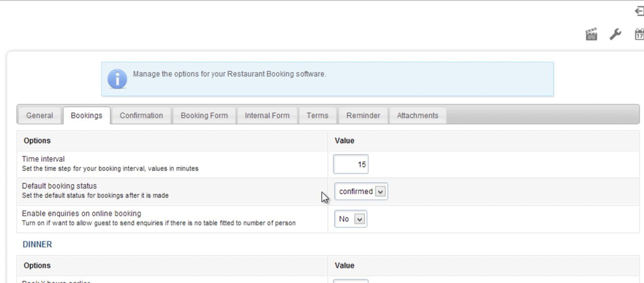Open the Enable enquiries No dropdown
This screenshot has width=644, height=283.
(x=350, y=219)
